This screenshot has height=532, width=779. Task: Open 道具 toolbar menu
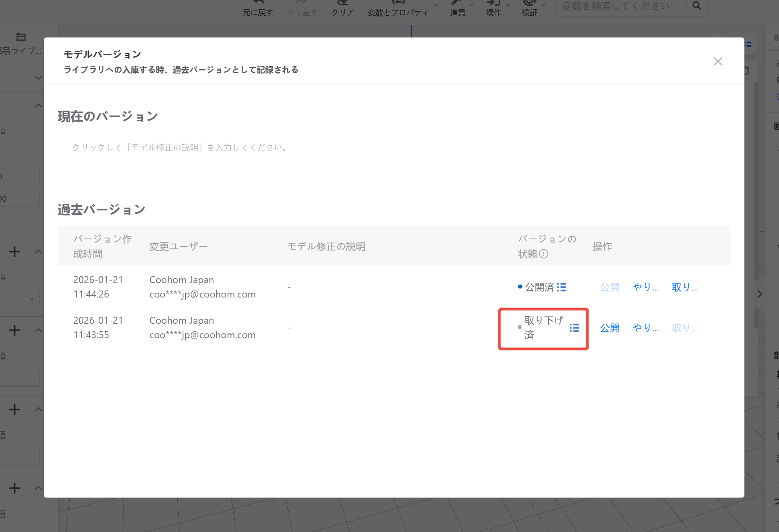click(x=458, y=9)
